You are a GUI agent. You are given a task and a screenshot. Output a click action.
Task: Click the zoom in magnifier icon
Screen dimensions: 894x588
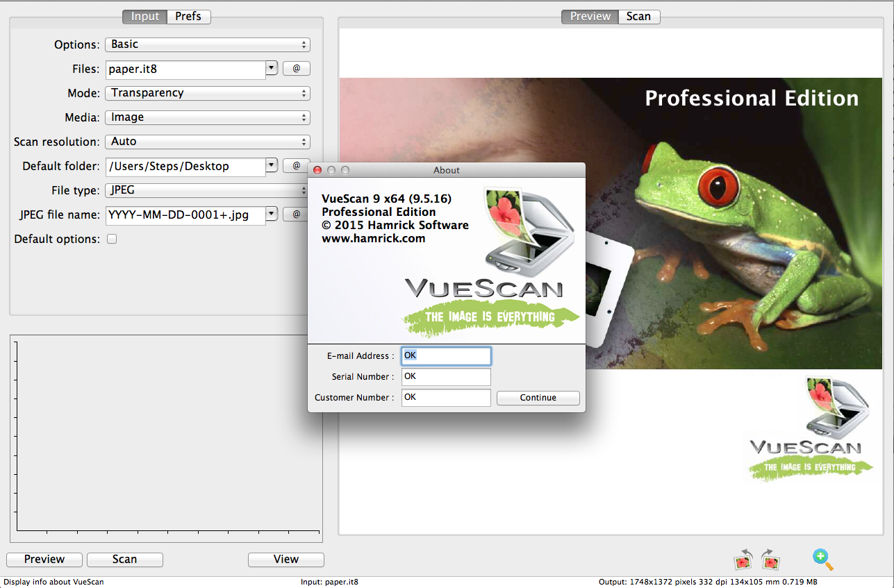tap(822, 559)
